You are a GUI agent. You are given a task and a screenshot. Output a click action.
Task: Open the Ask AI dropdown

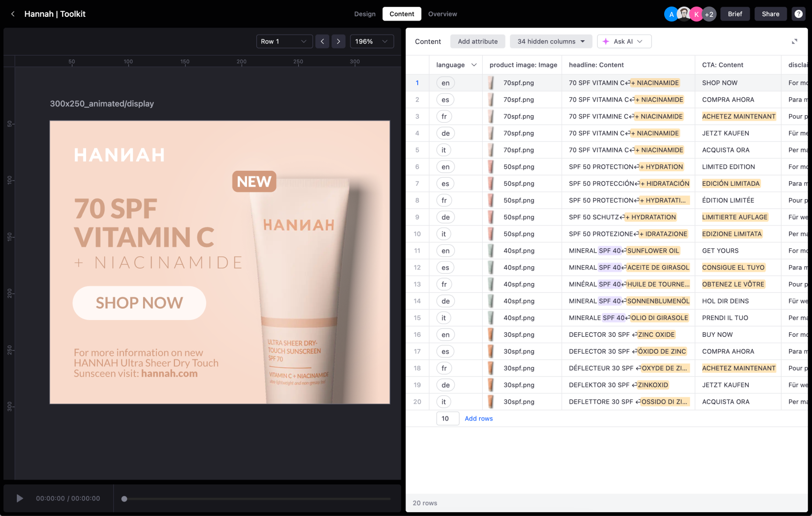624,42
